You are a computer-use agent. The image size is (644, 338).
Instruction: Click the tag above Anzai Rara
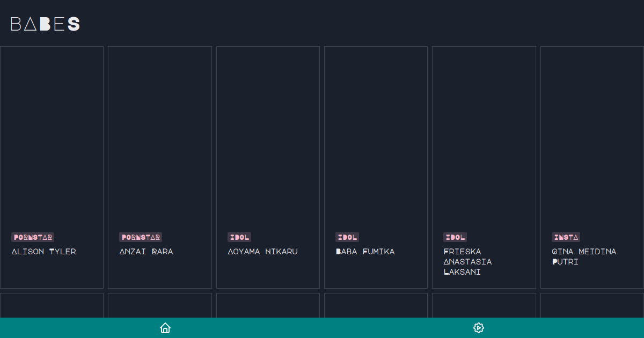(x=141, y=237)
